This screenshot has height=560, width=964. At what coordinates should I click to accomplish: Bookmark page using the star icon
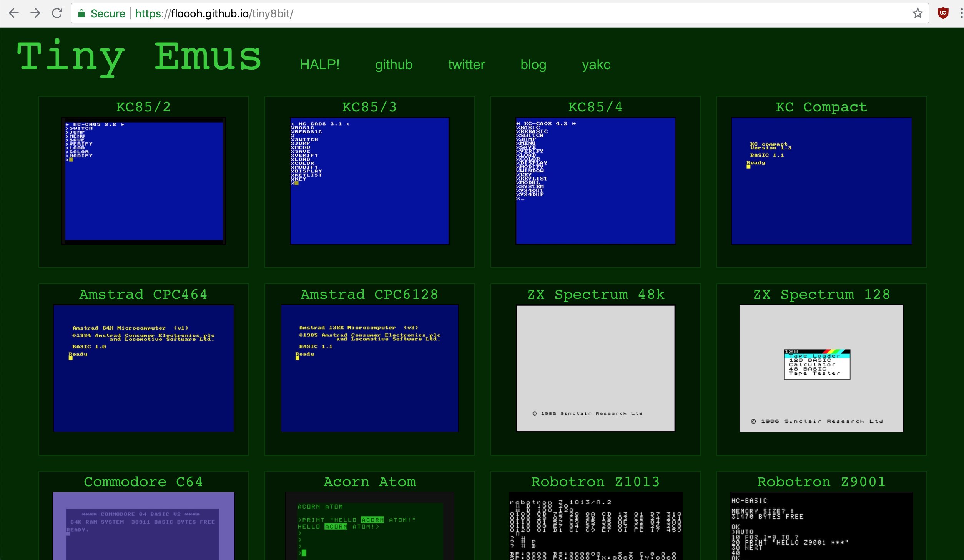point(917,13)
